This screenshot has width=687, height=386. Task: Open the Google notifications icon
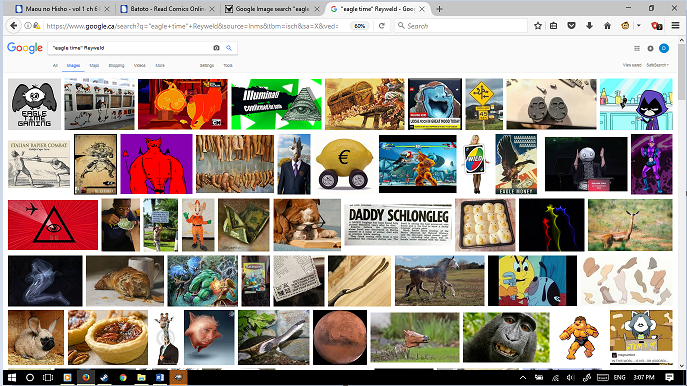tap(650, 48)
